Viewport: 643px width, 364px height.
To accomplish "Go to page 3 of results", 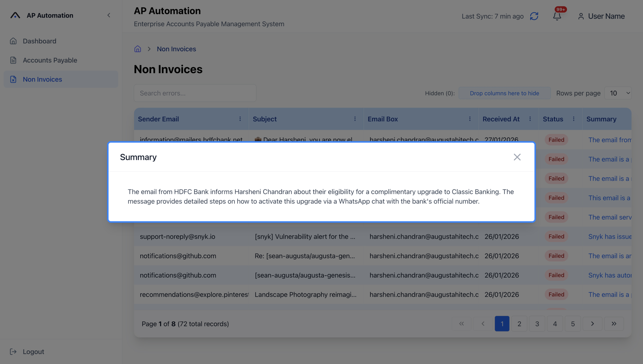I will pos(537,324).
